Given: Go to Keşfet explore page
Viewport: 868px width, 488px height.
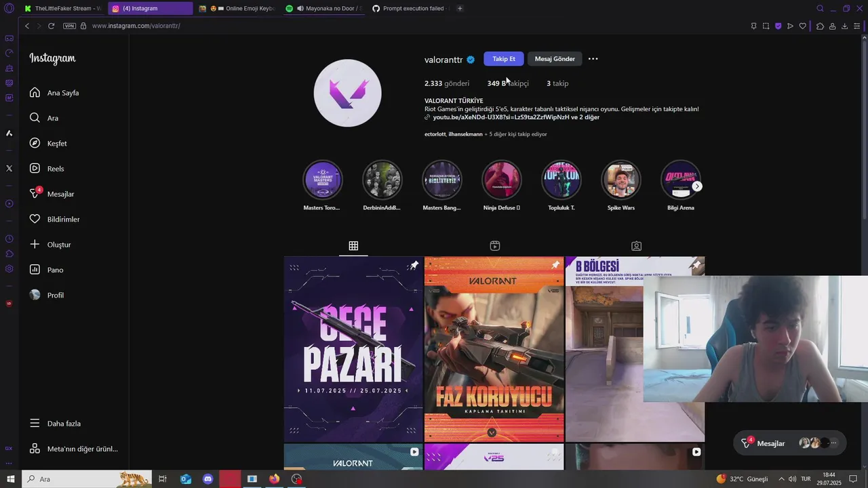Looking at the screenshot, I should (x=48, y=143).
